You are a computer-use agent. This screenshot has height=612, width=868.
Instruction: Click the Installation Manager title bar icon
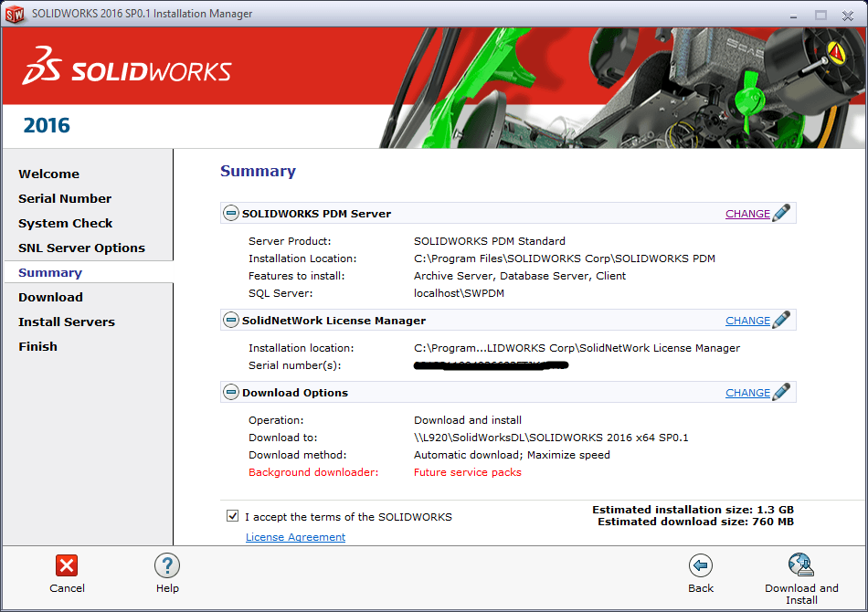coord(15,14)
